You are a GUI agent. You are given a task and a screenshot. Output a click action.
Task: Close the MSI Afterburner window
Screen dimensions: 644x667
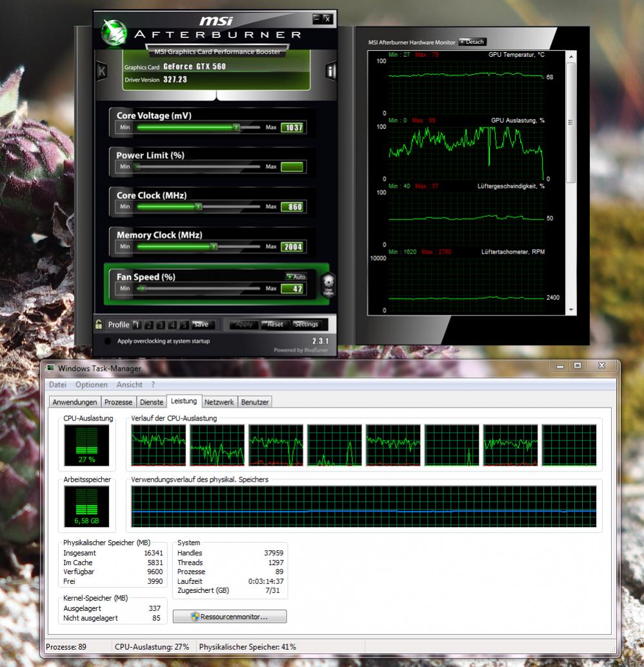[327, 18]
